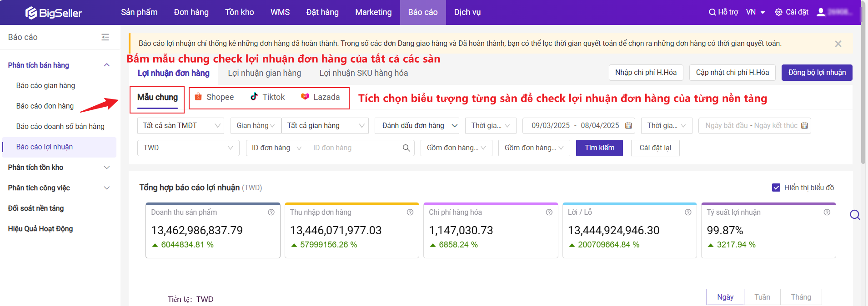Viewport: 868px width, 306px height.
Task: Select the Tiktok platform tab
Action: [268, 97]
